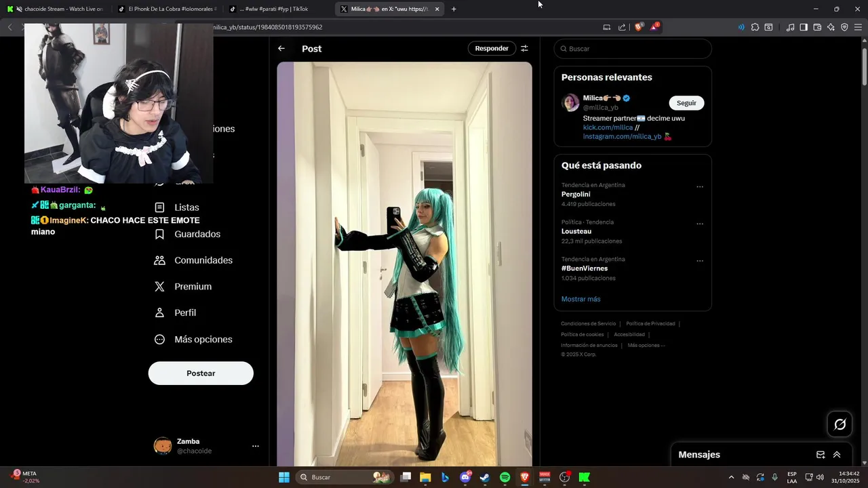The image size is (868, 488).
Task: Open the kick.com/milica link
Action: 608,127
